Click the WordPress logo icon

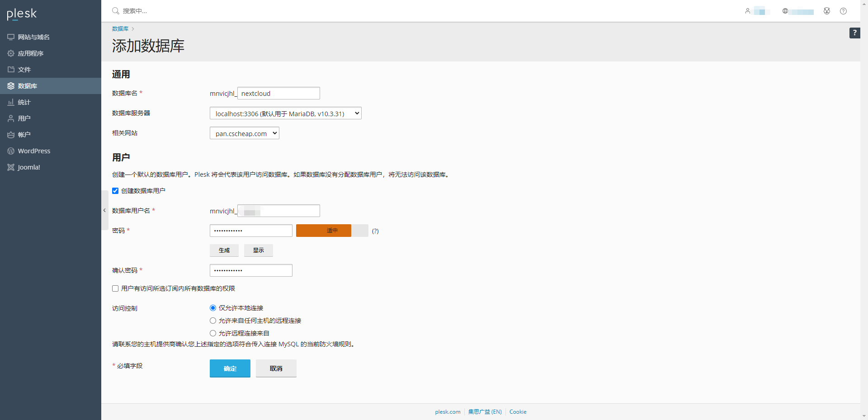coord(11,151)
